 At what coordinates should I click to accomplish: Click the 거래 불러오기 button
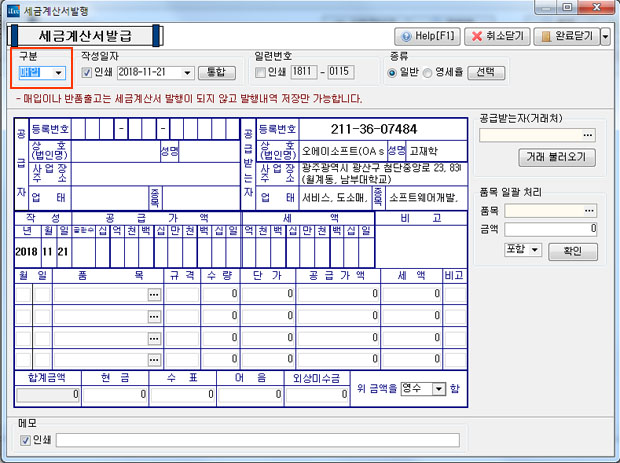click(x=557, y=158)
